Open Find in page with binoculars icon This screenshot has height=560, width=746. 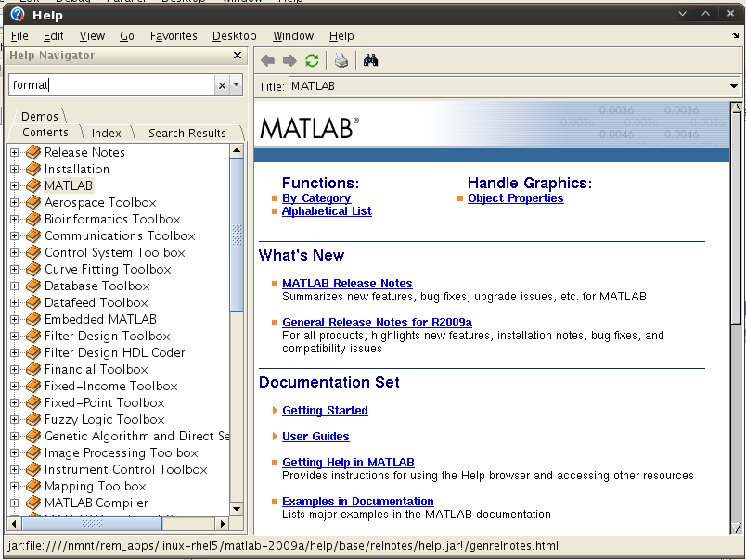tap(370, 60)
